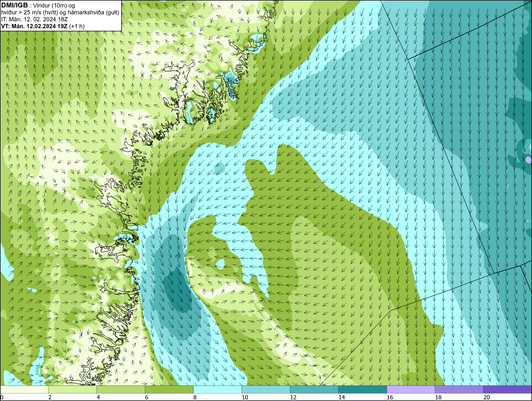532x401 pixels.
Task: Click the teal 12–14 m/s legend swatch
Action: click(314, 389)
